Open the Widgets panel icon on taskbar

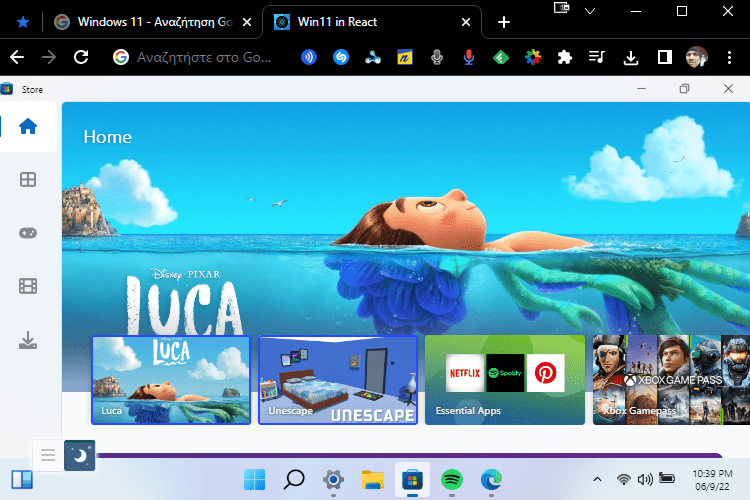[x=22, y=480]
